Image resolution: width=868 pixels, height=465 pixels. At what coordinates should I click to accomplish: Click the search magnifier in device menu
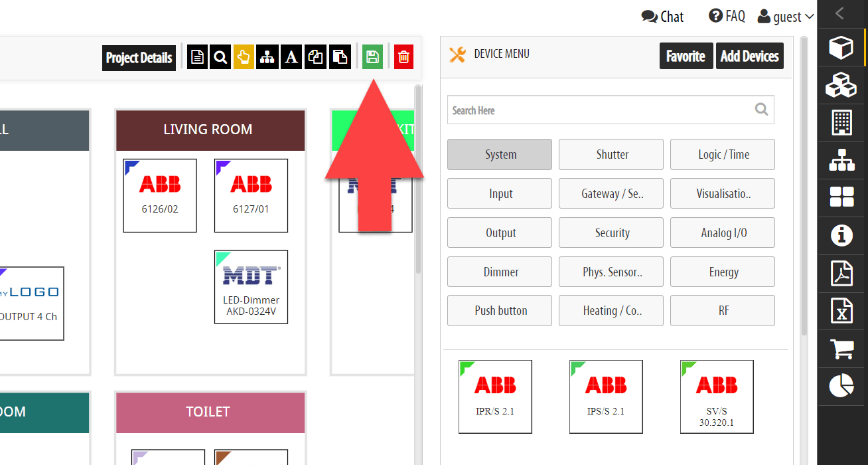[762, 110]
